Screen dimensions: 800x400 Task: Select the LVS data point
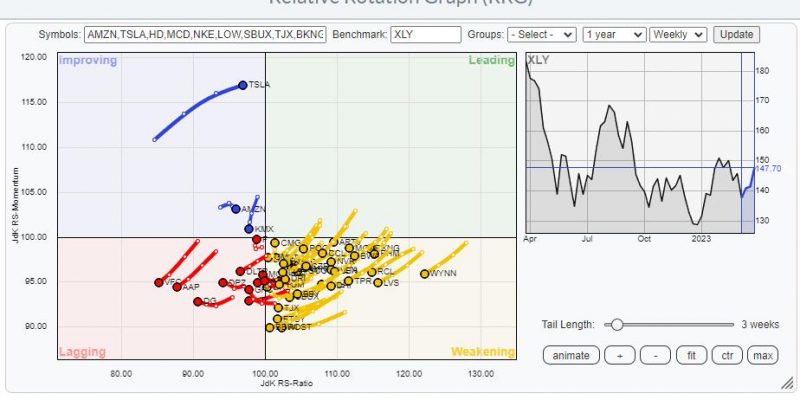378,283
